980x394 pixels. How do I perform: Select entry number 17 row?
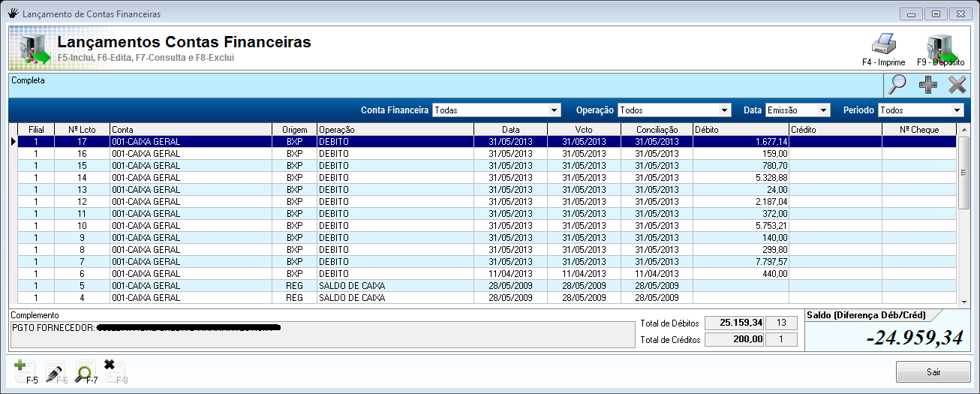488,141
